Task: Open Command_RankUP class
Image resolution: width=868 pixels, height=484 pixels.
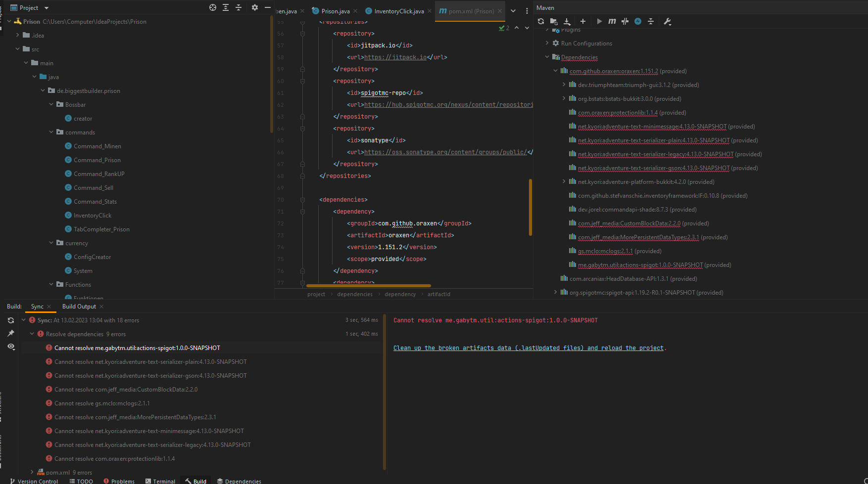Action: tap(99, 174)
